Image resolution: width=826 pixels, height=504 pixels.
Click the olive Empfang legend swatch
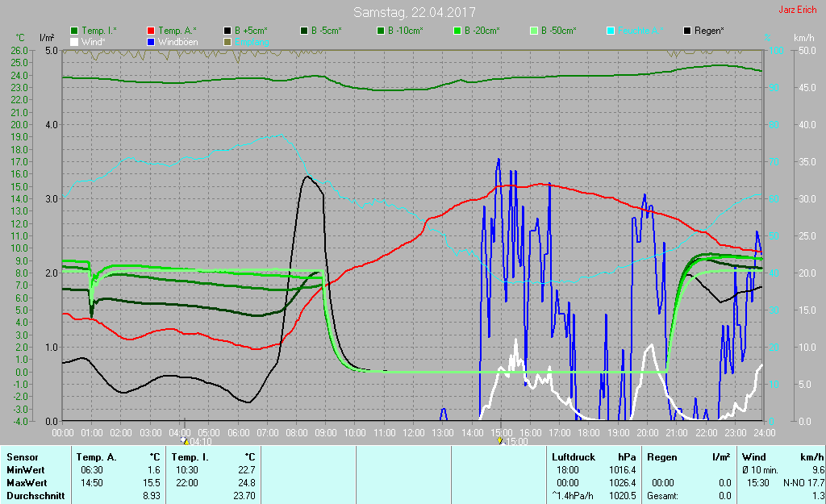point(227,42)
